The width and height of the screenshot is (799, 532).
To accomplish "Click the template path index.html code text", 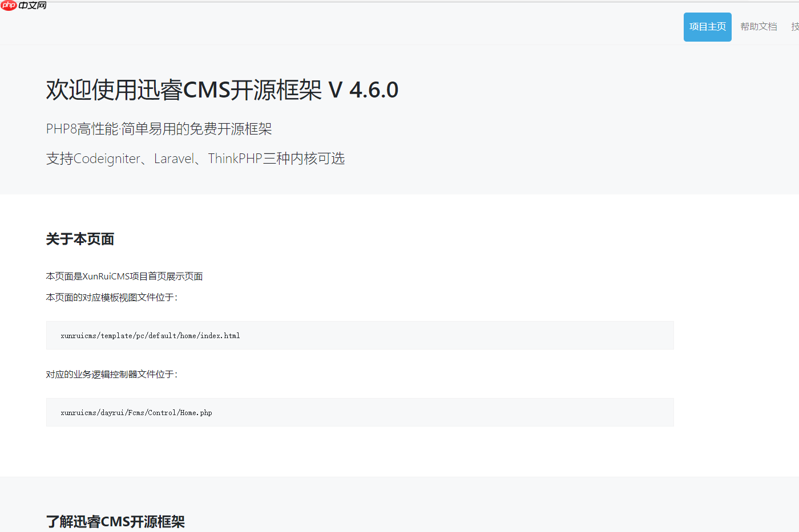I will coord(150,336).
